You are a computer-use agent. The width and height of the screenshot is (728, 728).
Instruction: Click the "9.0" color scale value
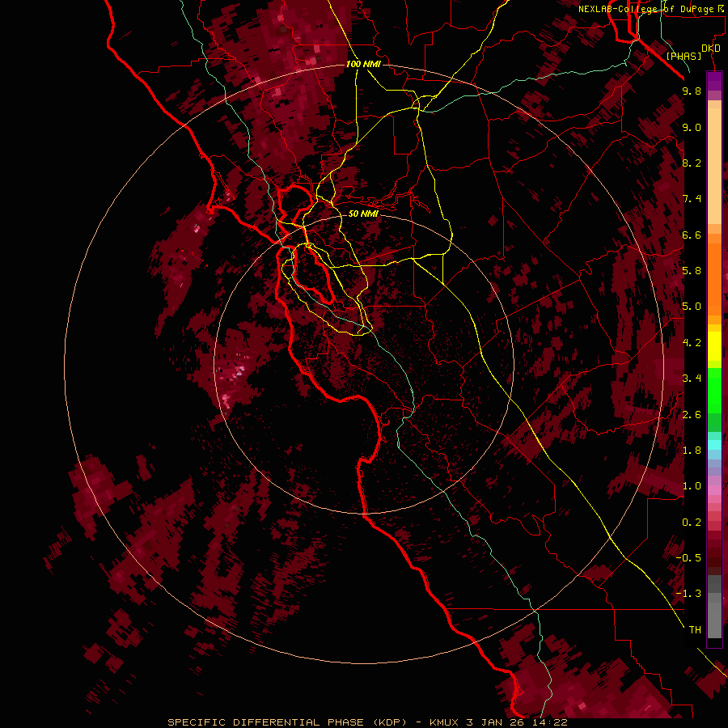(692, 127)
